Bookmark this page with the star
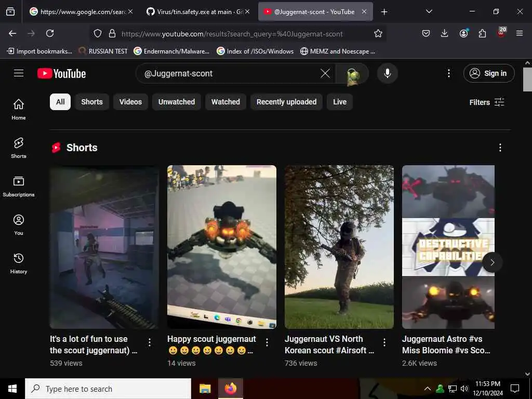Screen dimensions: 532x399 [x=378, y=33]
